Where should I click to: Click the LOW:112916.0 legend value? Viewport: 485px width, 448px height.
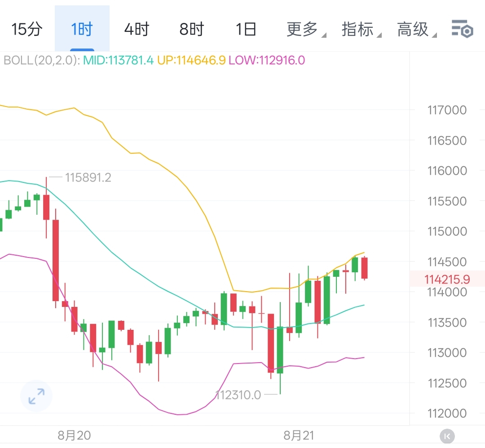267,60
